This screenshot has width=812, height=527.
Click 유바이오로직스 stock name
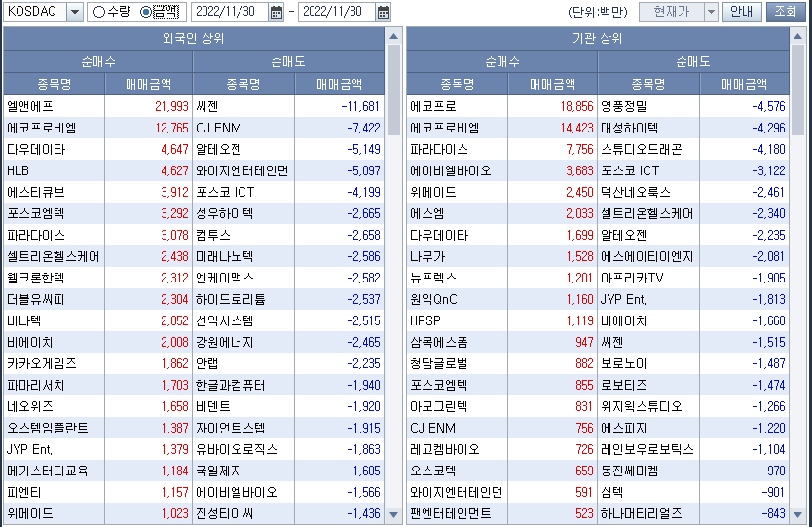coord(236,449)
